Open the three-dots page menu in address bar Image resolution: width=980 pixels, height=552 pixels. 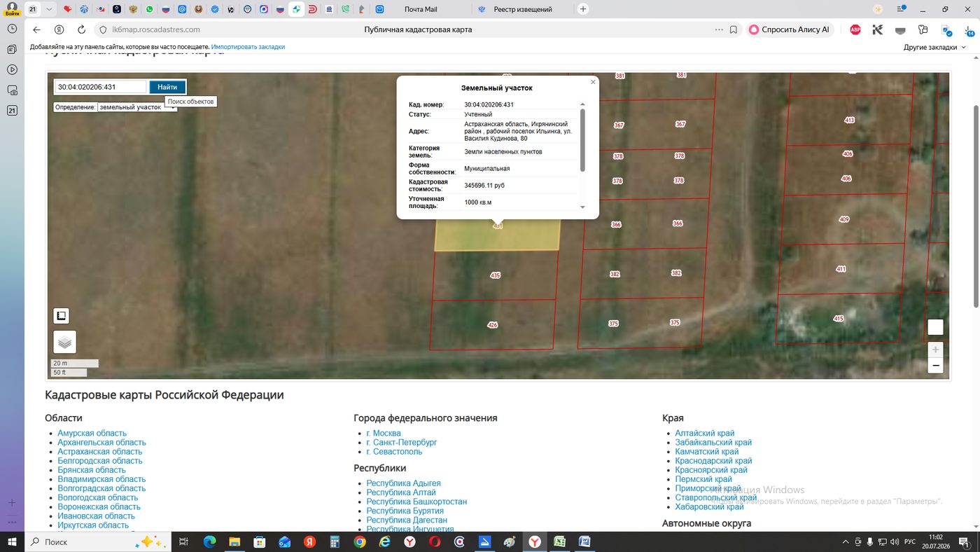click(x=719, y=29)
